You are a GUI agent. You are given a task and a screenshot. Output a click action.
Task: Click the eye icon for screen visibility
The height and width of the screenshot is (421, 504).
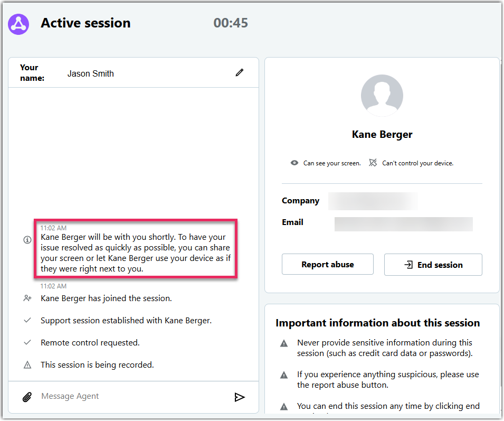coord(294,163)
